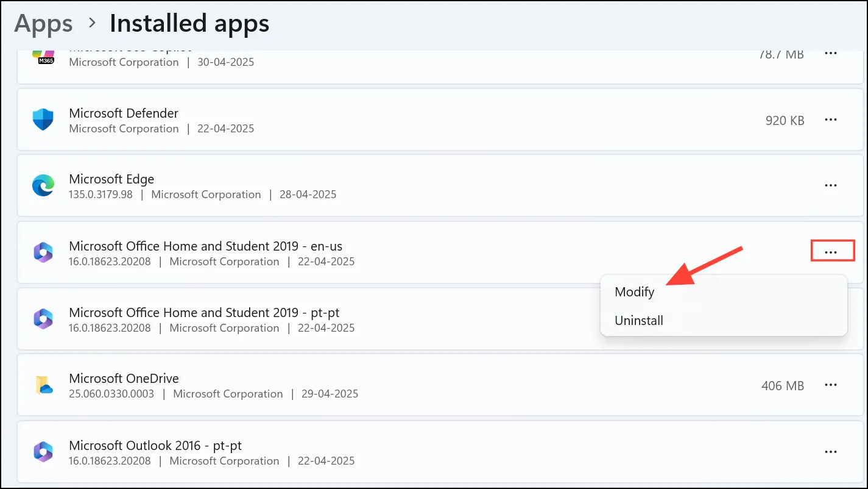Screen dimensions: 868x489
Task: Click the Installed apps page heading
Action: pyautogui.click(x=189, y=24)
